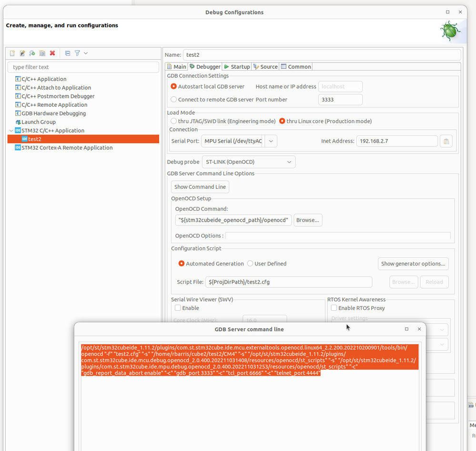Click the OpenOCD Command field
This screenshot has height=451, width=476.
tap(233, 220)
